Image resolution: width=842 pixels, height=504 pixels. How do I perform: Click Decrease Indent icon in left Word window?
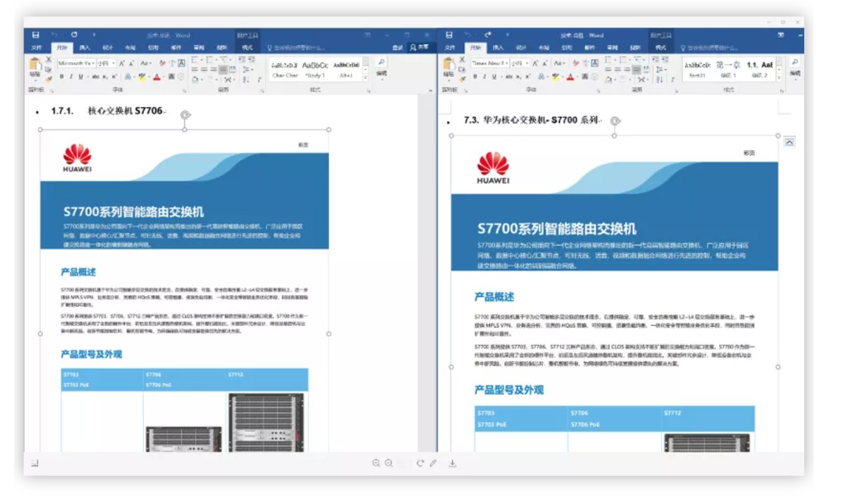(x=242, y=60)
